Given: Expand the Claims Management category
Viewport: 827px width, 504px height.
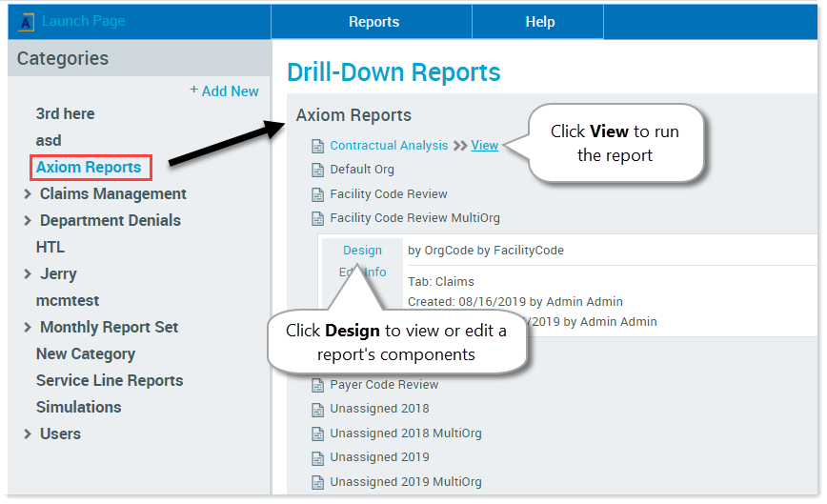Looking at the screenshot, I should pyautogui.click(x=27, y=194).
